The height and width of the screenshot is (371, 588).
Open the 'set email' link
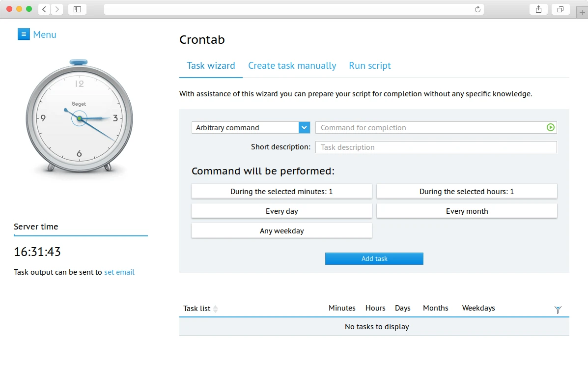(x=119, y=272)
